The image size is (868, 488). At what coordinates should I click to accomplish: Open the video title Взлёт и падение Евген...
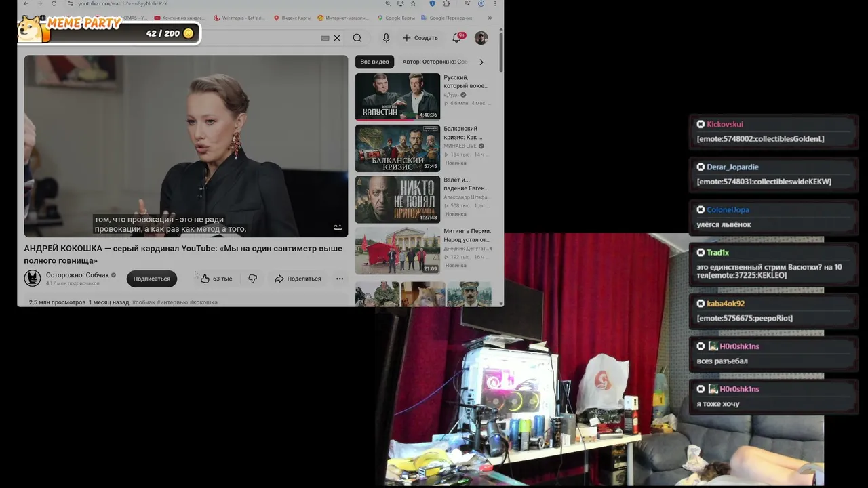pyautogui.click(x=466, y=184)
